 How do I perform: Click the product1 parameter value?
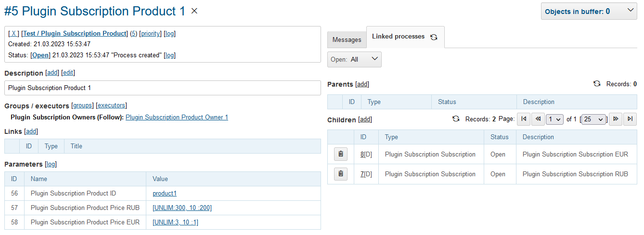165,194
